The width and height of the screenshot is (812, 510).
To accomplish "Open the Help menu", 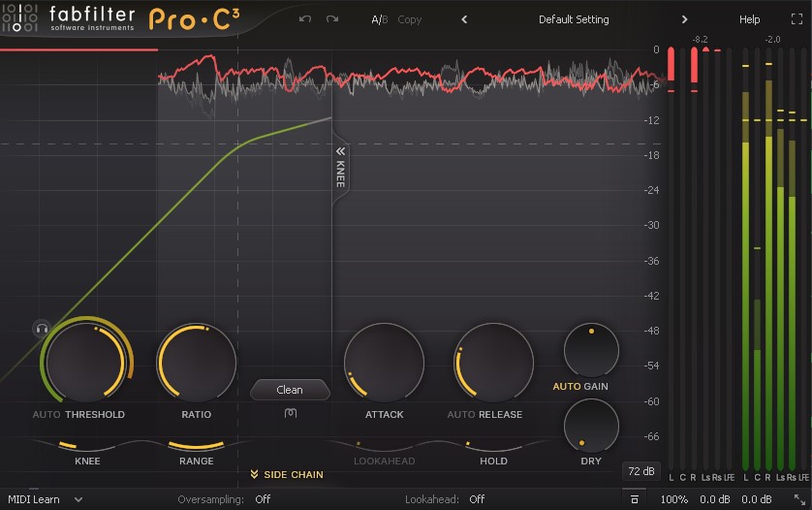I will coord(749,19).
